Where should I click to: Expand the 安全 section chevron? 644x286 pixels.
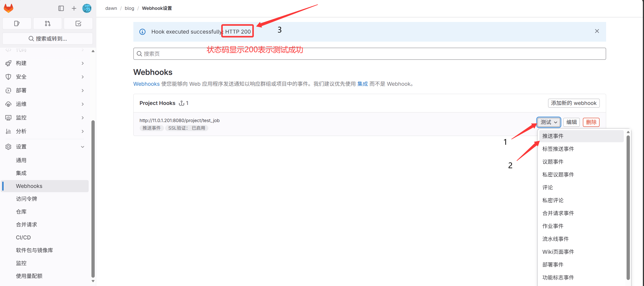83,77
